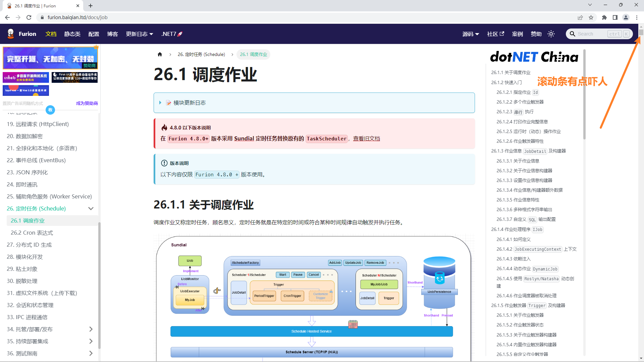Open browser side panel icon
644x362 pixels.
(615, 17)
